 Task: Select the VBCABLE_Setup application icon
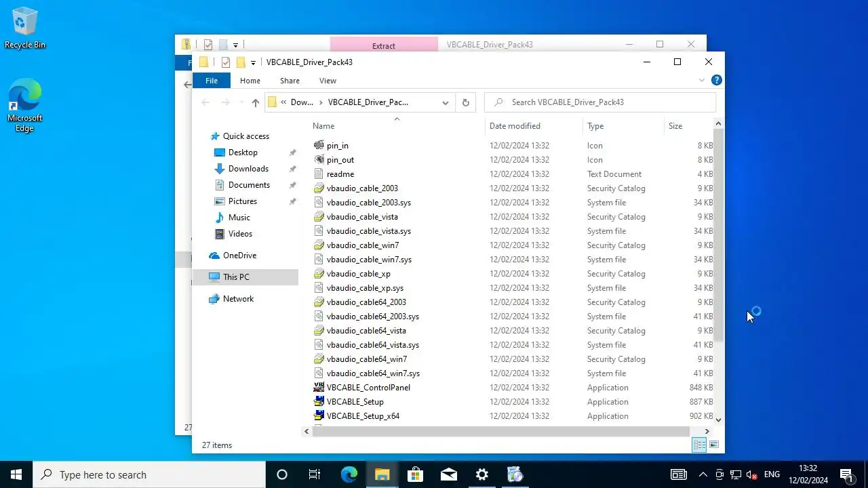pyautogui.click(x=319, y=402)
